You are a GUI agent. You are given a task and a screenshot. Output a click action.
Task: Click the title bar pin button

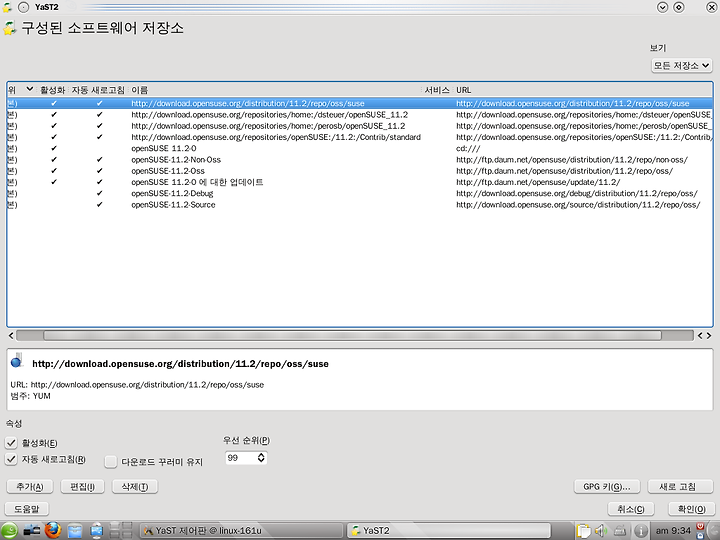click(x=23, y=7)
